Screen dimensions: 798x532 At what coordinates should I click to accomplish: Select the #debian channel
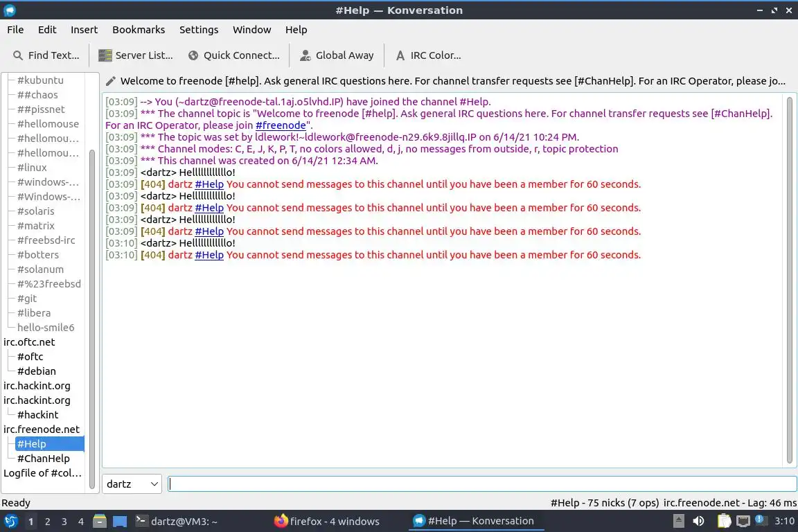pyautogui.click(x=37, y=371)
